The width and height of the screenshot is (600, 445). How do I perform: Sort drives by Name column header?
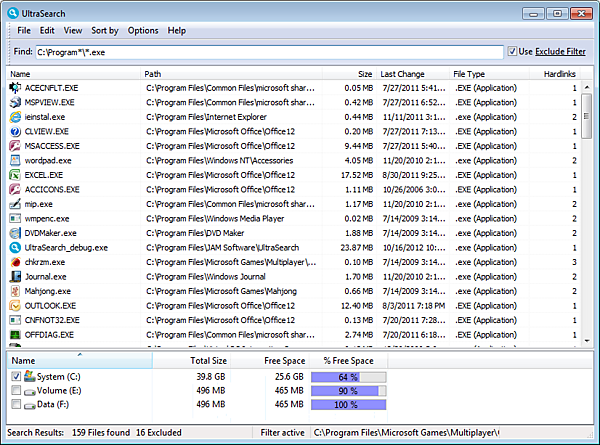[80, 360]
